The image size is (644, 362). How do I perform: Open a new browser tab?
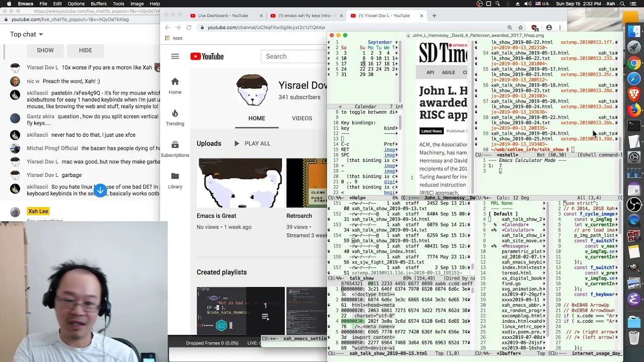coord(434,16)
